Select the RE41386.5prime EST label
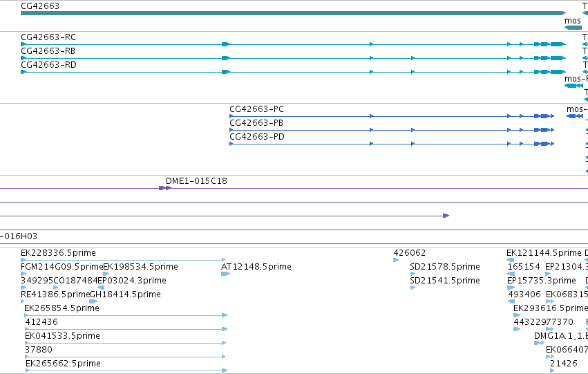 click(x=55, y=294)
